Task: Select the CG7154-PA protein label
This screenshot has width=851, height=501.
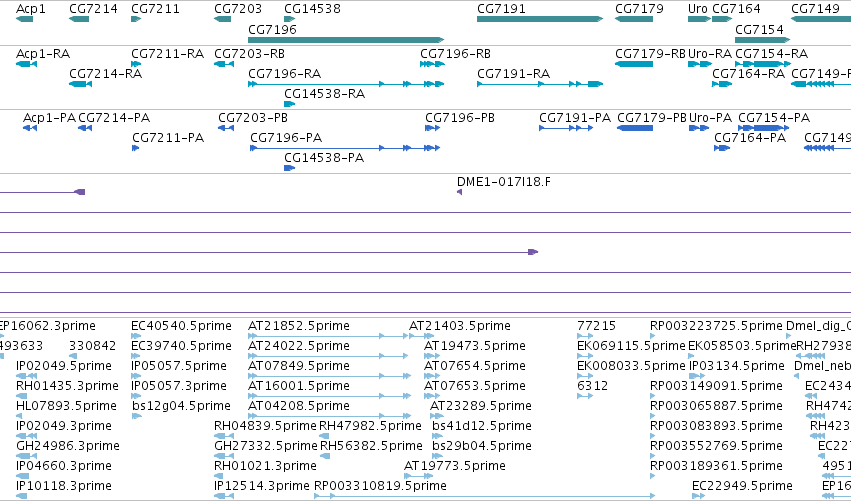Action: (774, 118)
